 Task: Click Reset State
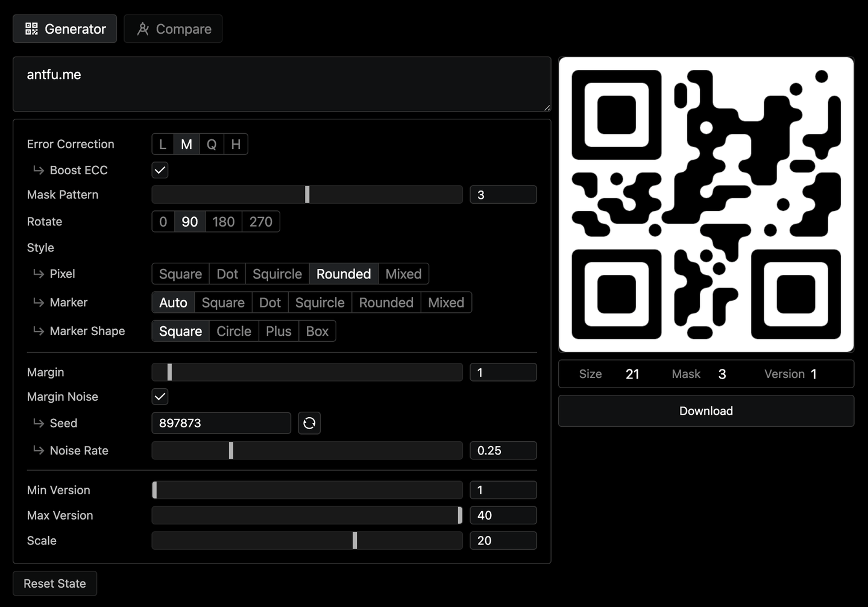[x=54, y=583]
